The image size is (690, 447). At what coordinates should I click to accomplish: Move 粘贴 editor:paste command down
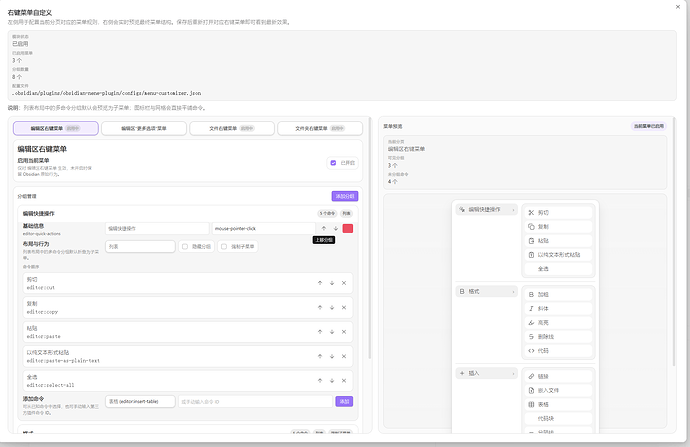[x=332, y=332]
